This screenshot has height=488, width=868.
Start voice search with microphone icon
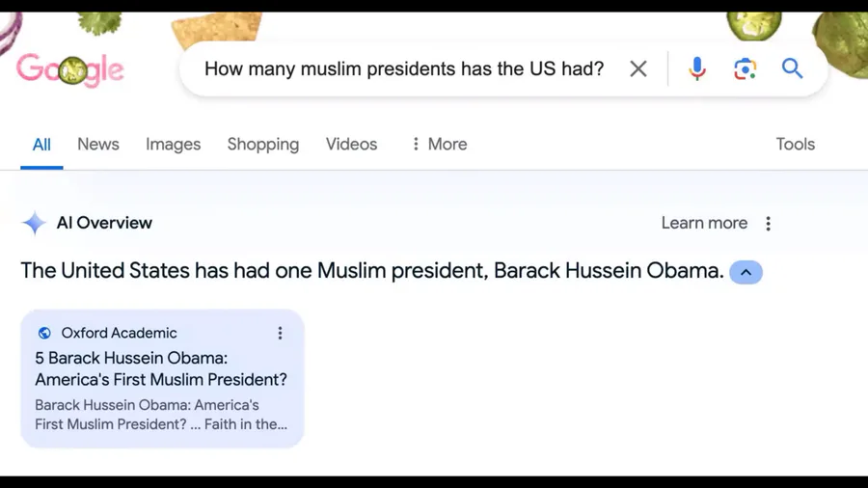pyautogui.click(x=697, y=69)
